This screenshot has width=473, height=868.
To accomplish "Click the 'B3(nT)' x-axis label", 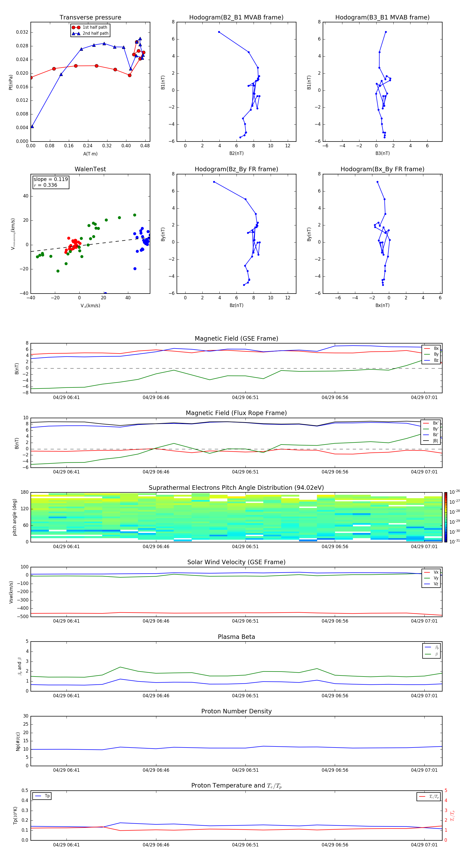I will tap(382, 153).
